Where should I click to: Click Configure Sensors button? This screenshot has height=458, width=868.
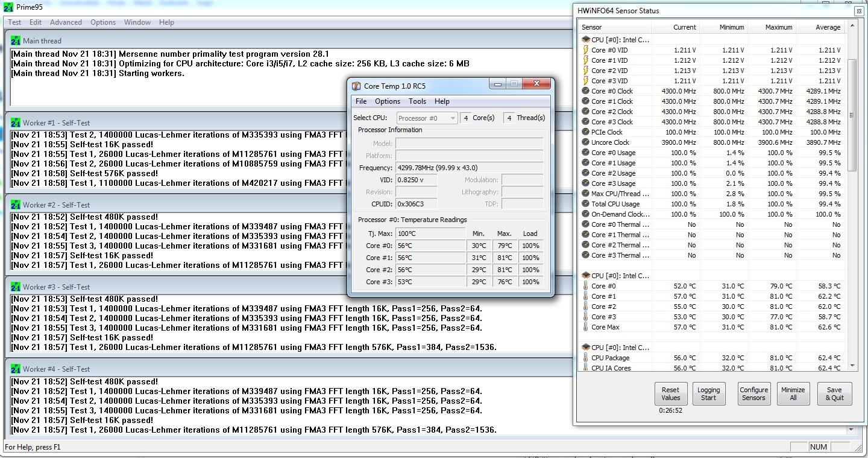point(753,393)
